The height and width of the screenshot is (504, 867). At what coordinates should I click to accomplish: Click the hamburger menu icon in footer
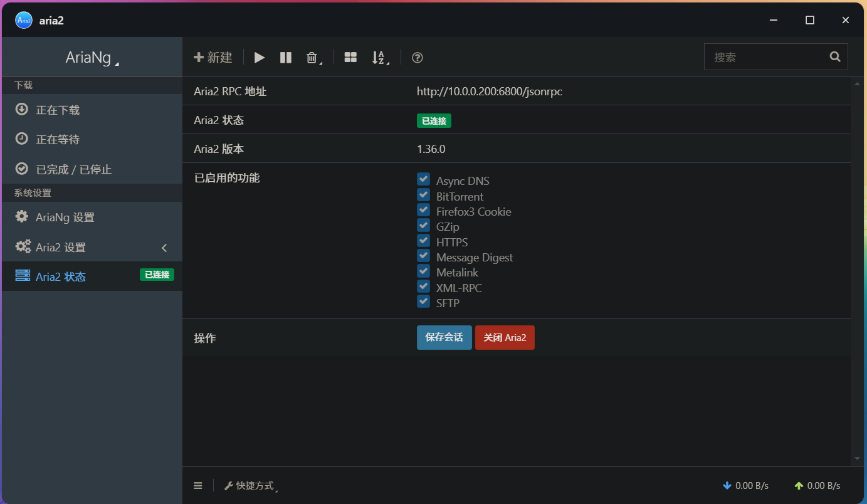(x=198, y=485)
